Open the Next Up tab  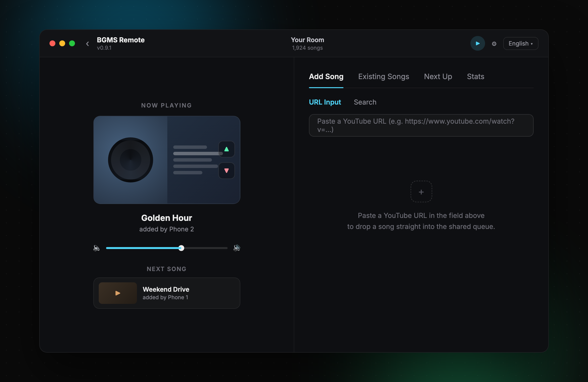(x=438, y=77)
